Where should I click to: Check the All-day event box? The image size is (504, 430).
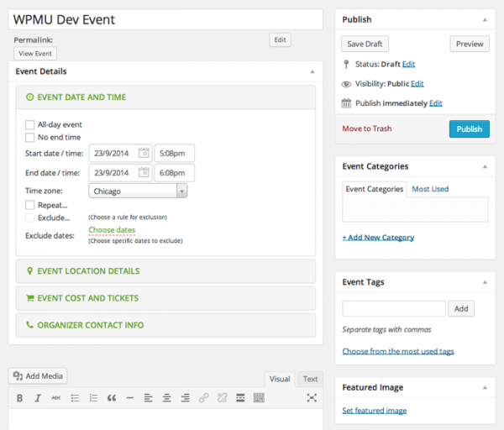coord(29,124)
